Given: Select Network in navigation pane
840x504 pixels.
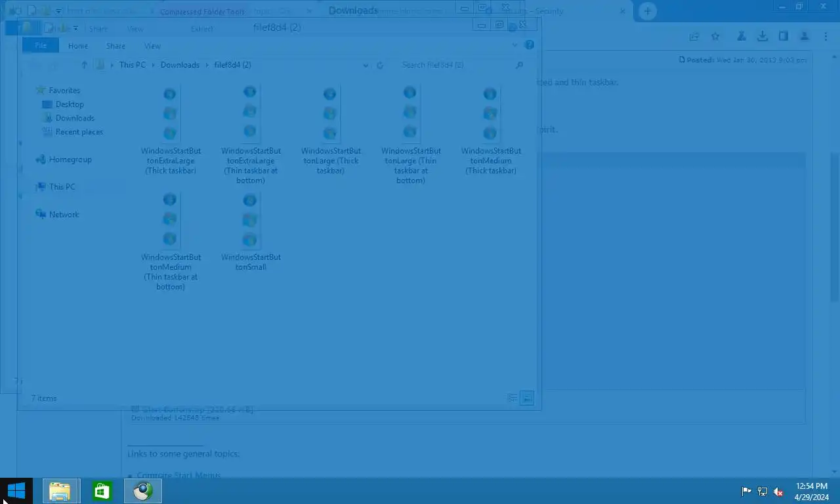Looking at the screenshot, I should pyautogui.click(x=64, y=215).
